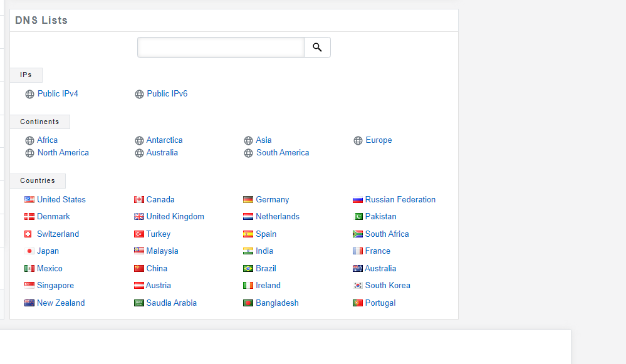Open the Public IPv6 list link
This screenshot has width=626, height=364.
(x=167, y=94)
